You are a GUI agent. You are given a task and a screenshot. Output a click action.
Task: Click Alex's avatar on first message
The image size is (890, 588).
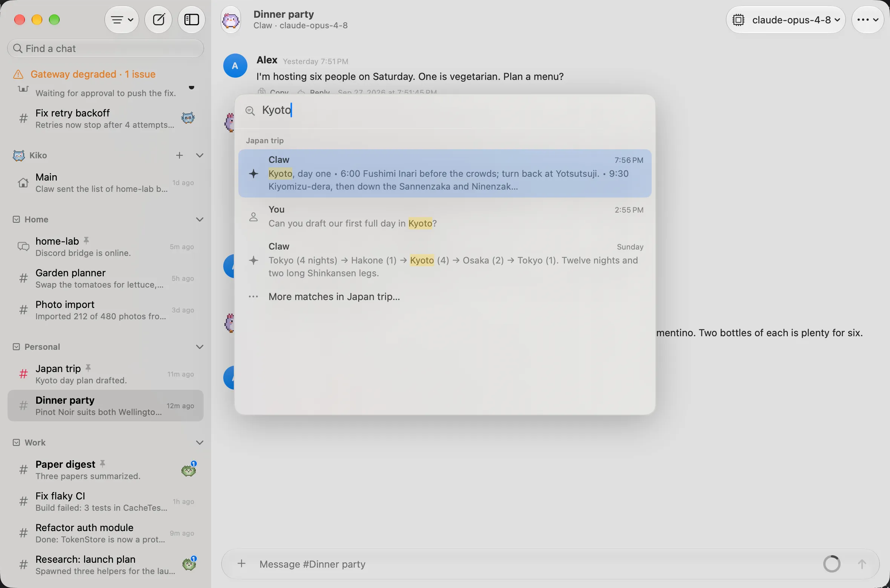(235, 66)
